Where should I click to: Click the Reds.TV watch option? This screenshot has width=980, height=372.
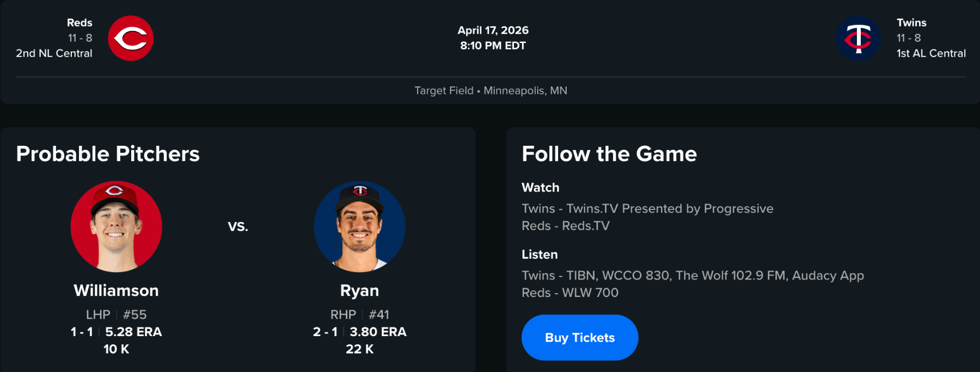click(566, 226)
